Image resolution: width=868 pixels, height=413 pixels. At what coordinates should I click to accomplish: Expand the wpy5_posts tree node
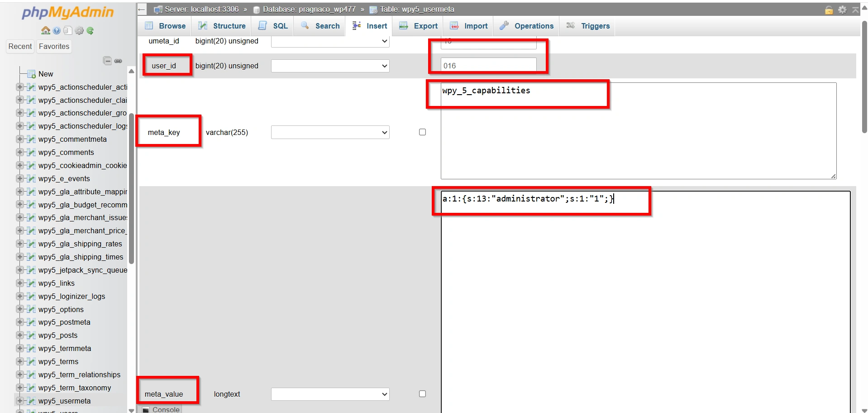20,335
